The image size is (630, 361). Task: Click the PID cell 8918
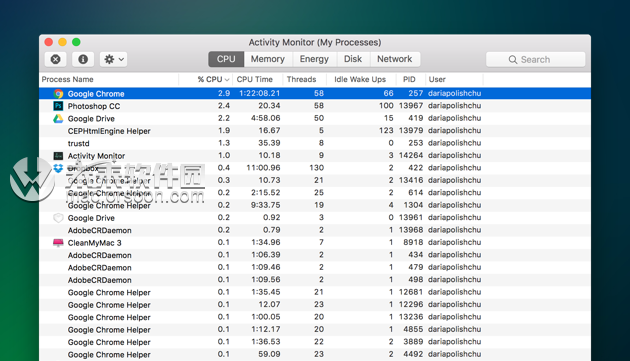413,242
